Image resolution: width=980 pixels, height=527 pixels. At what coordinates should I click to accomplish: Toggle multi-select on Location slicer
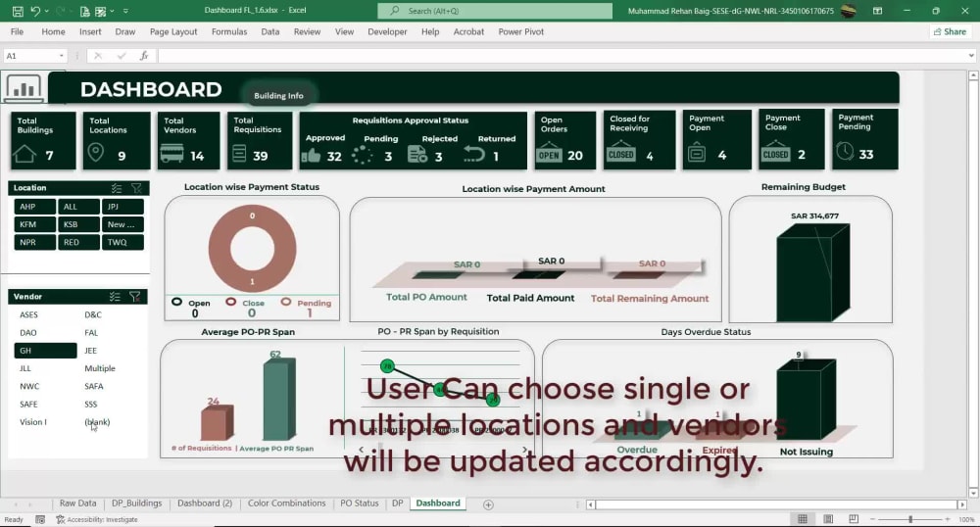(117, 188)
